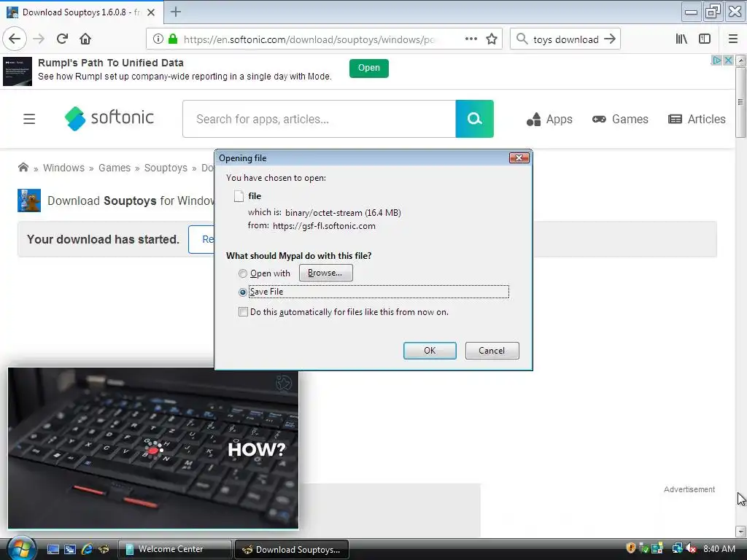Select the Open with radio button
747x560 pixels.
(x=242, y=273)
